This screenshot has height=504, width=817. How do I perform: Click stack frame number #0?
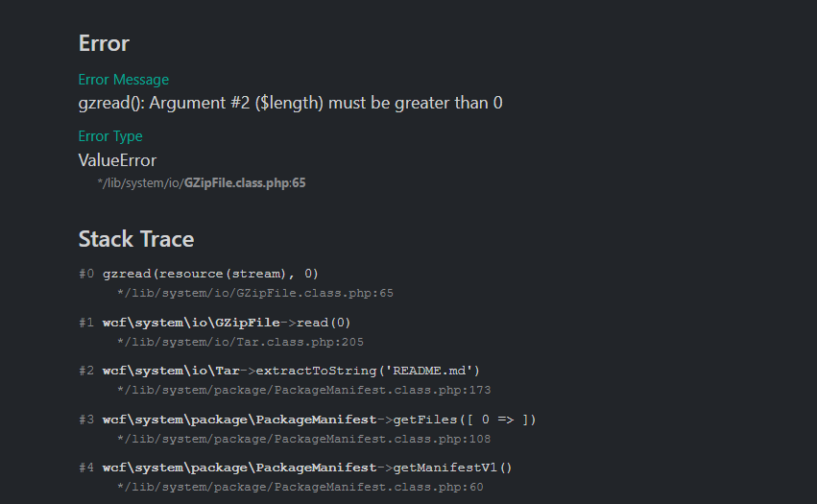click(x=87, y=274)
